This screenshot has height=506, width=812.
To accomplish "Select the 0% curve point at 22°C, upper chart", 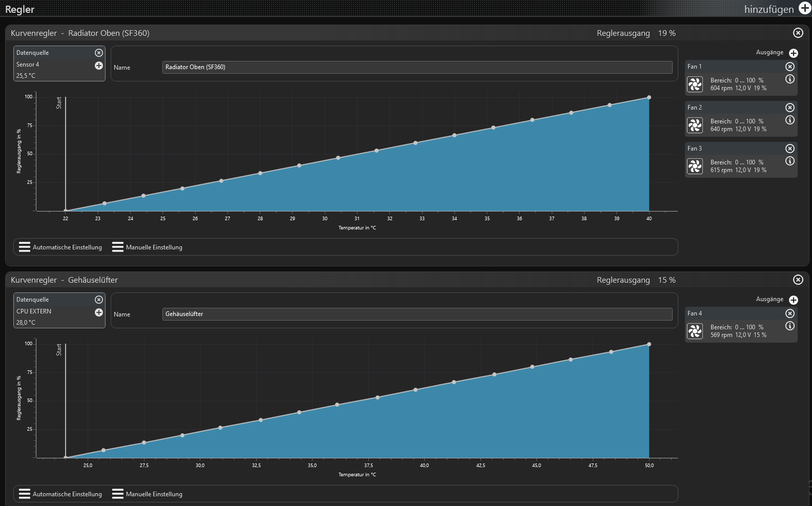I will coord(66,210).
